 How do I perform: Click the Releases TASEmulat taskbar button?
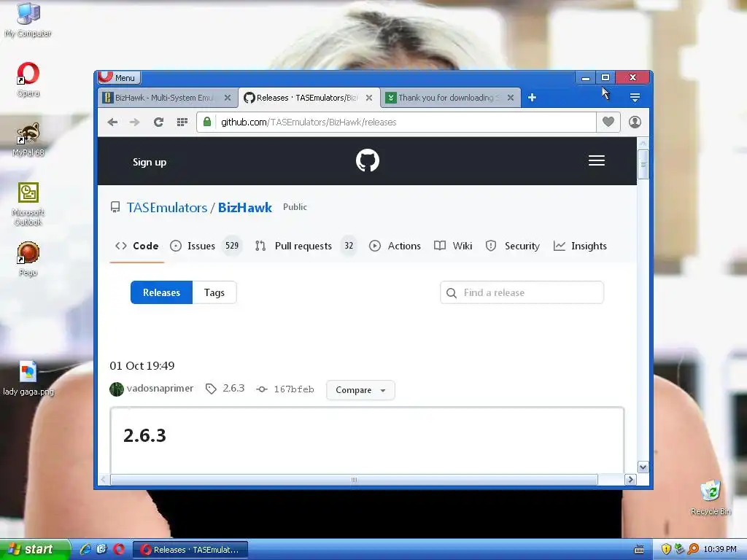pos(190,550)
